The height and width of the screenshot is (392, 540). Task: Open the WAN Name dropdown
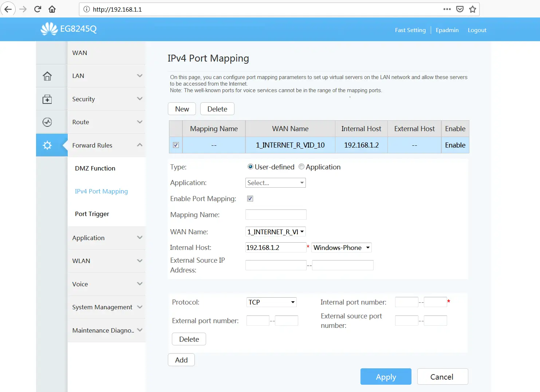pyautogui.click(x=276, y=232)
